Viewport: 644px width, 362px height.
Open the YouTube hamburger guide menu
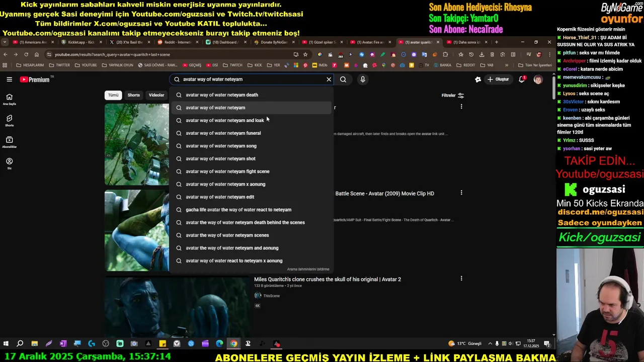9,79
